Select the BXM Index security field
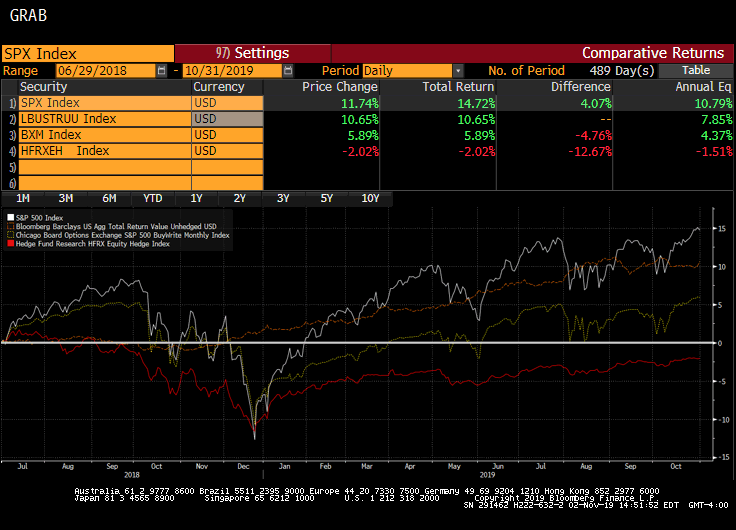736x530 pixels. (x=105, y=135)
